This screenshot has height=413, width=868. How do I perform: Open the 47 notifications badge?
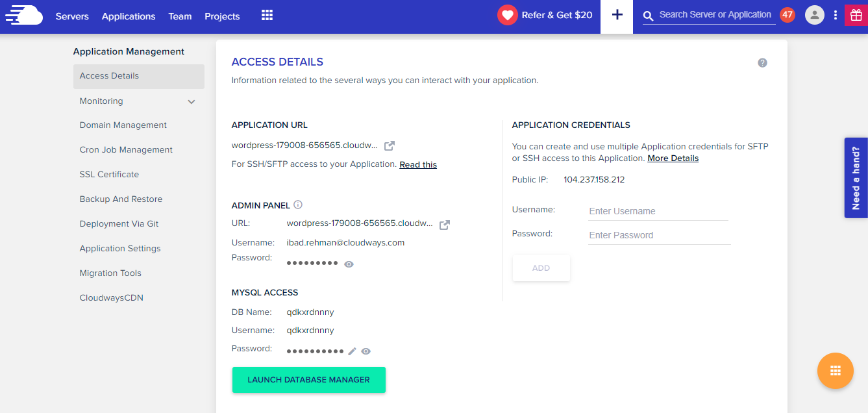pos(787,14)
